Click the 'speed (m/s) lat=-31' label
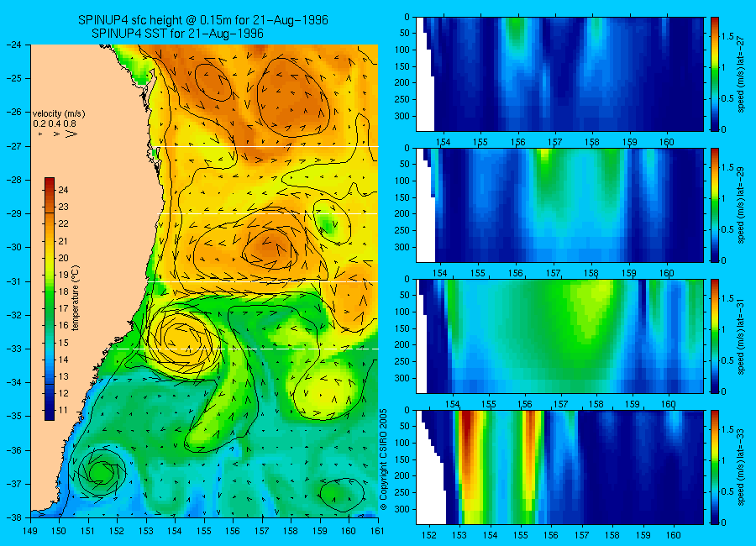Image resolution: width=756 pixels, height=546 pixels. [x=741, y=336]
